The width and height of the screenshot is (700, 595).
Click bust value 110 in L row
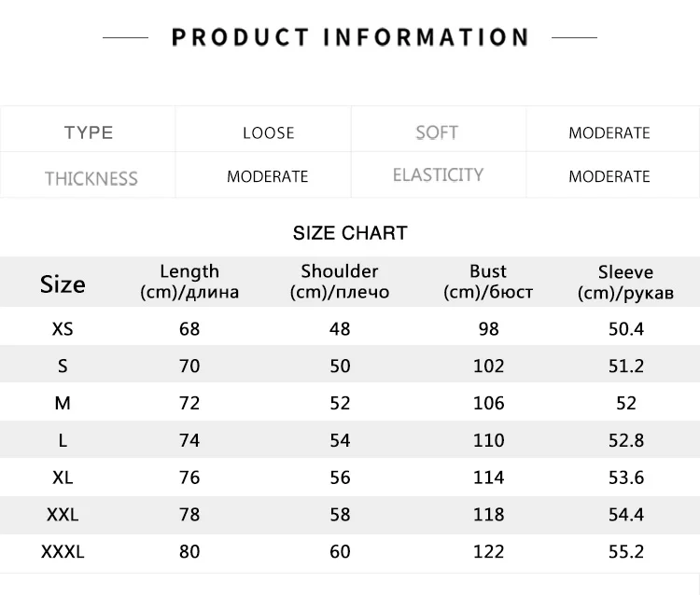(488, 440)
